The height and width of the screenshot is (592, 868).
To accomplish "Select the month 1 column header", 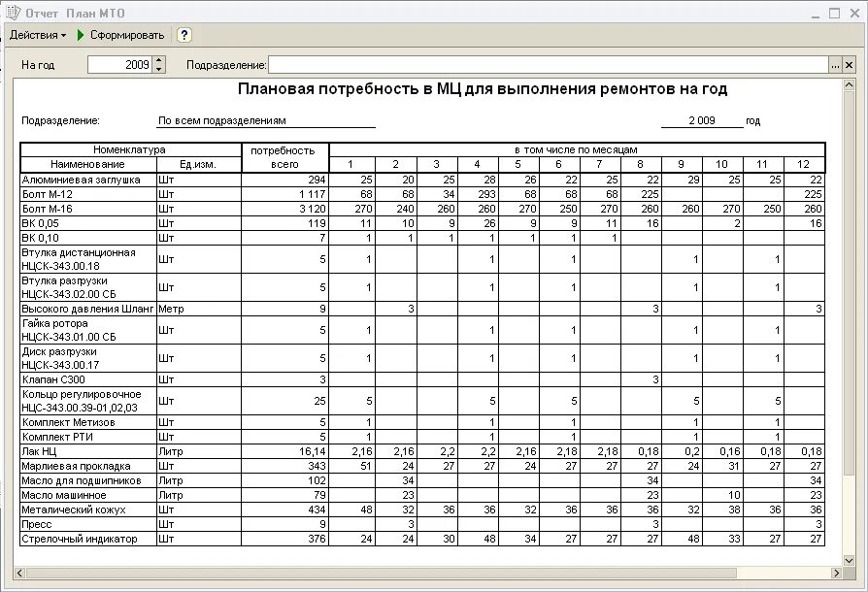I will pos(351,164).
